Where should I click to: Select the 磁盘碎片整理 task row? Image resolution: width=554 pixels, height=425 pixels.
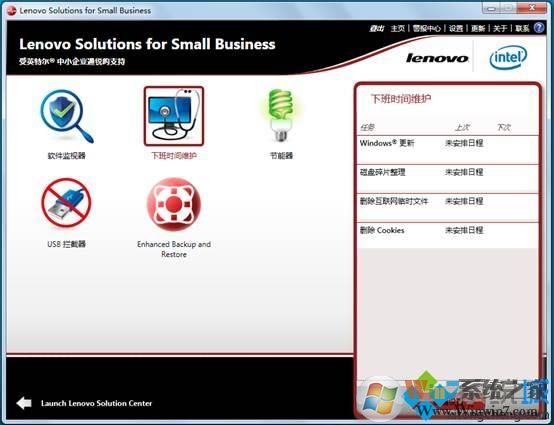[x=448, y=179]
